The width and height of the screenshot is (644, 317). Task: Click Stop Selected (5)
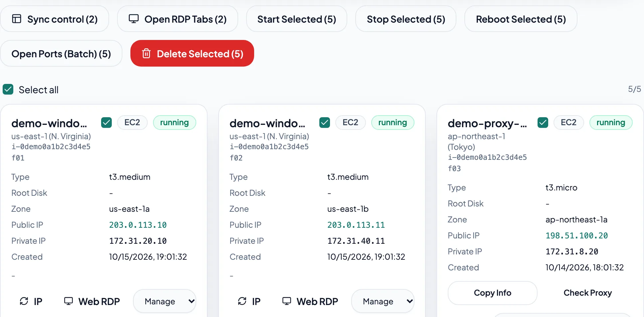[x=406, y=19]
